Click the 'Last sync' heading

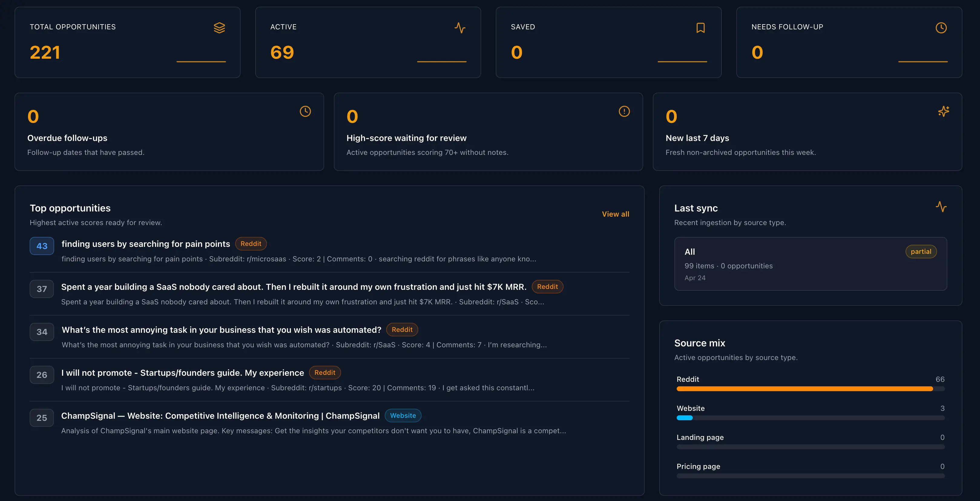tap(696, 208)
